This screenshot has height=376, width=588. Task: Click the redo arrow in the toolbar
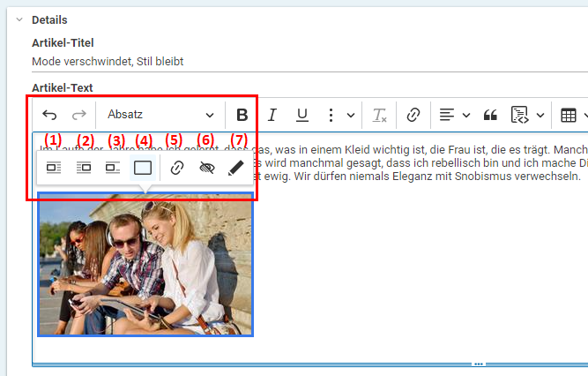(79, 115)
